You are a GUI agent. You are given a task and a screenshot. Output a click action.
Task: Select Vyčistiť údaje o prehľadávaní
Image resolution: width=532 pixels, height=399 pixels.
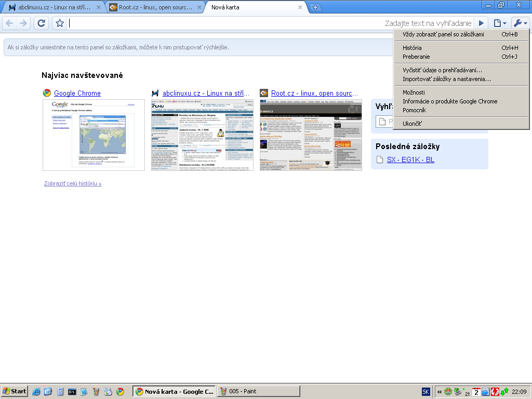click(461, 70)
